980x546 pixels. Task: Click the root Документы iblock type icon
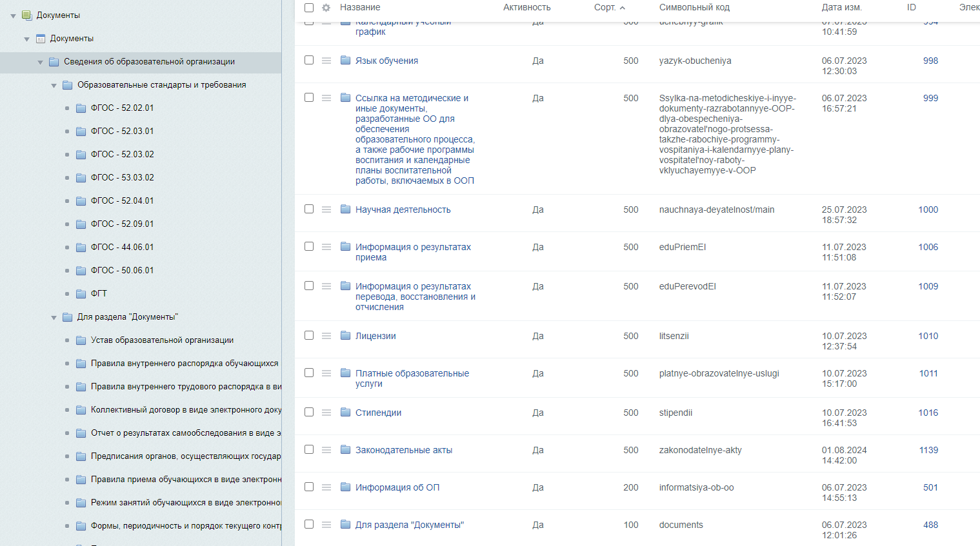coord(26,15)
